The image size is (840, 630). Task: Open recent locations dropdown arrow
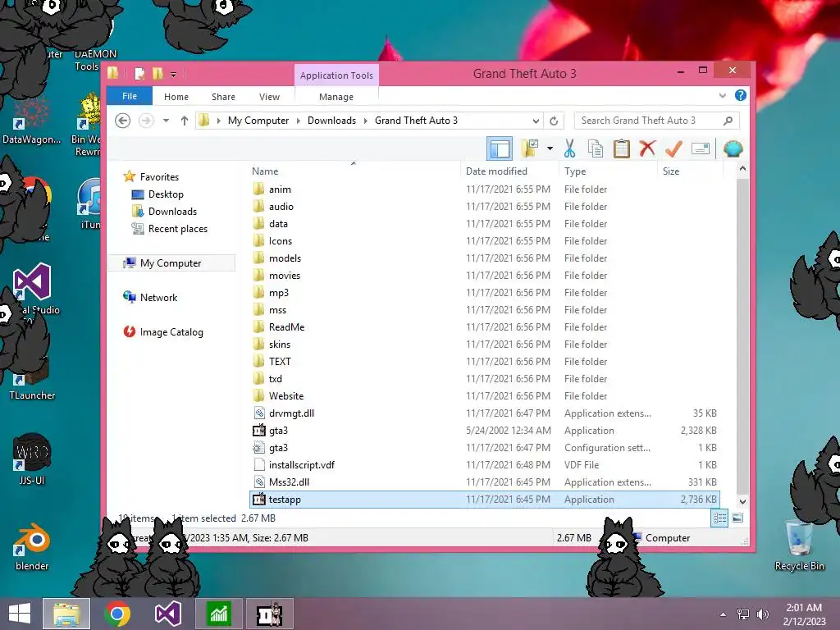[166, 121]
